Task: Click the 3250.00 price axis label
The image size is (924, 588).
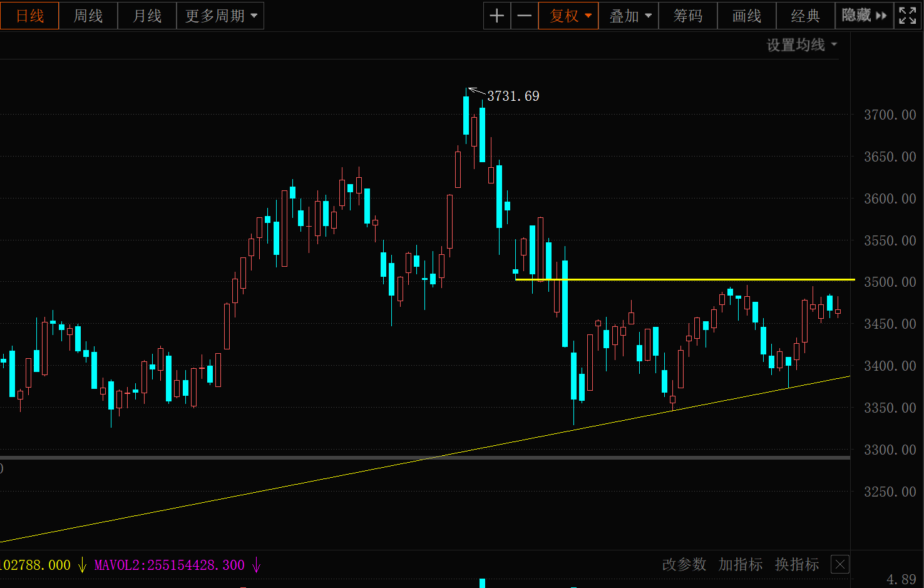Action: pyautogui.click(x=890, y=492)
